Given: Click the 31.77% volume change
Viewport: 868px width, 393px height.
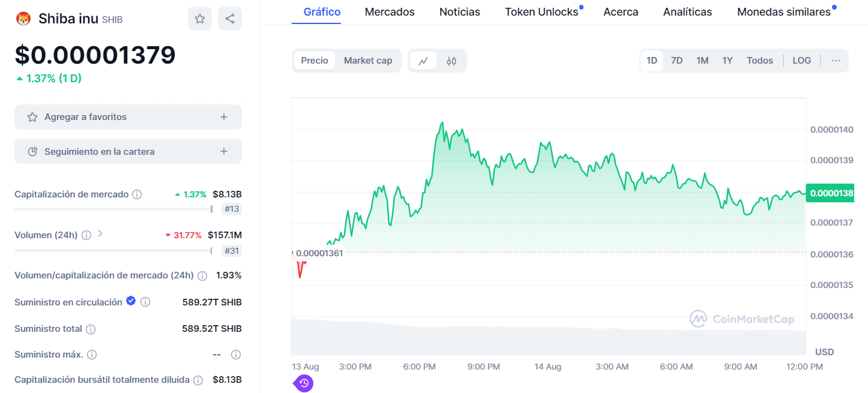Looking at the screenshot, I should (x=183, y=235).
